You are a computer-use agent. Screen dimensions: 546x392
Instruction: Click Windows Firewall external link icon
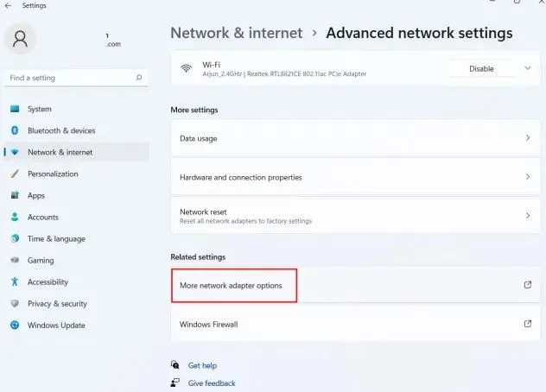click(528, 324)
